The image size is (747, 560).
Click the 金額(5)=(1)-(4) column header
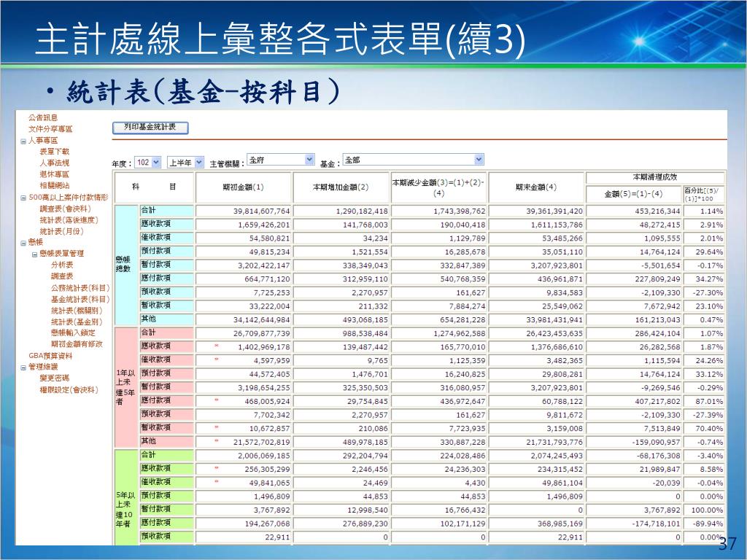[x=633, y=194]
